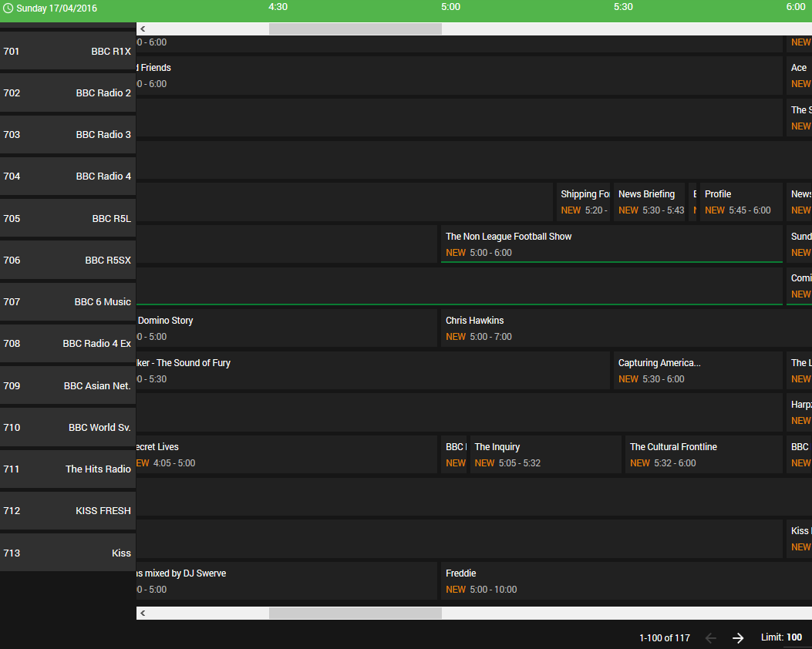Viewport: 812px width, 649px height.
Task: Go to the previous page of channels
Action: 711,637
